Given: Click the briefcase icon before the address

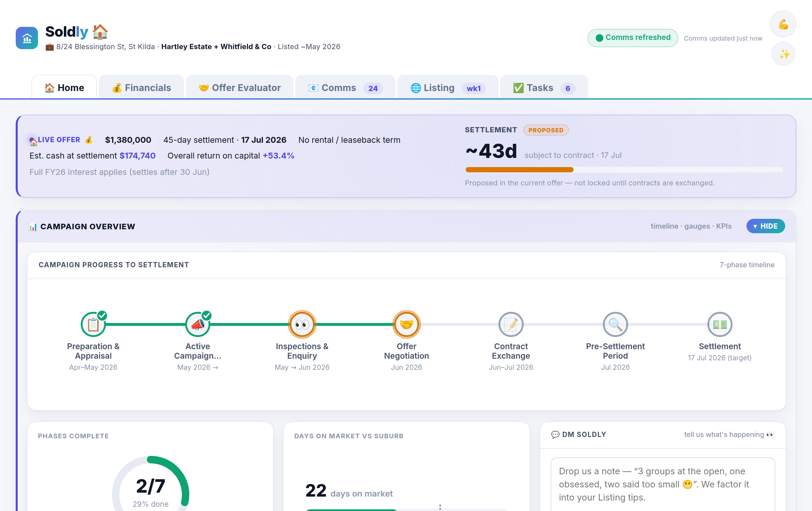Looking at the screenshot, I should pos(49,47).
